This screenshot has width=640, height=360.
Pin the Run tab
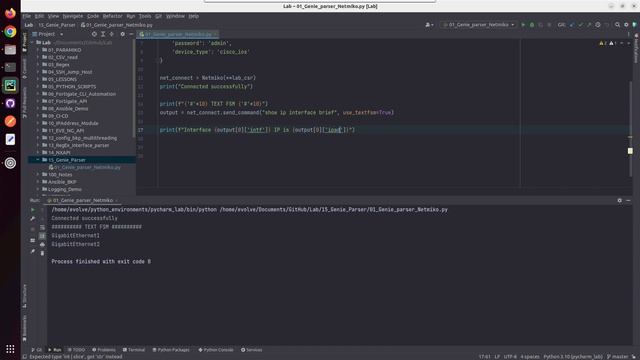(33, 251)
